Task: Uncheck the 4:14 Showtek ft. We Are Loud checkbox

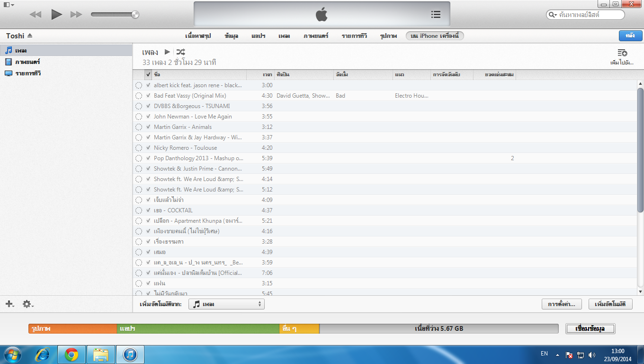Action: pyautogui.click(x=149, y=179)
